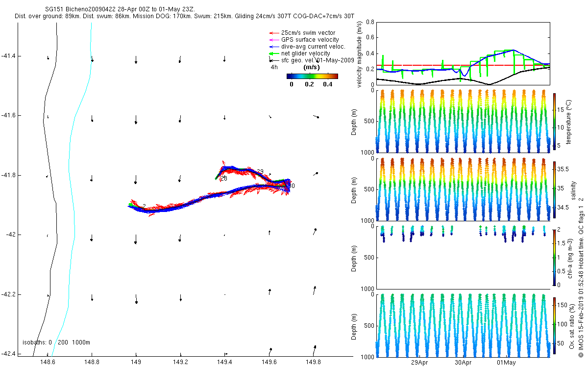This screenshot has width=588, height=368.
Task: Click the 'Dist. over ground: 89km' summary line
Action: tap(185, 16)
